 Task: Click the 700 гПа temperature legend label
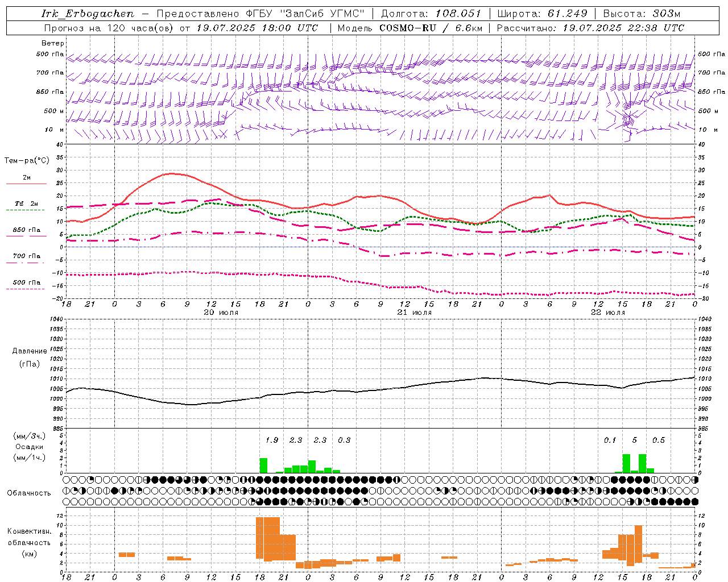[26, 256]
